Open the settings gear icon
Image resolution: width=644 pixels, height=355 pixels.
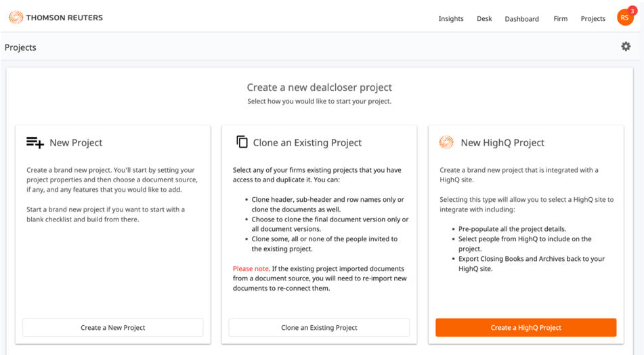click(x=626, y=47)
